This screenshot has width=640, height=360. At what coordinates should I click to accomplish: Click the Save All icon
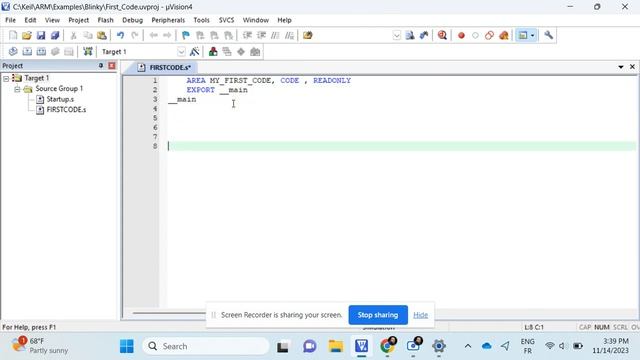point(55,36)
